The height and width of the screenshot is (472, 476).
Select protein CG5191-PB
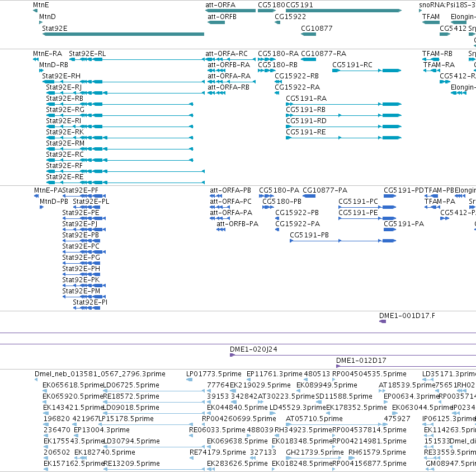[x=343, y=241]
